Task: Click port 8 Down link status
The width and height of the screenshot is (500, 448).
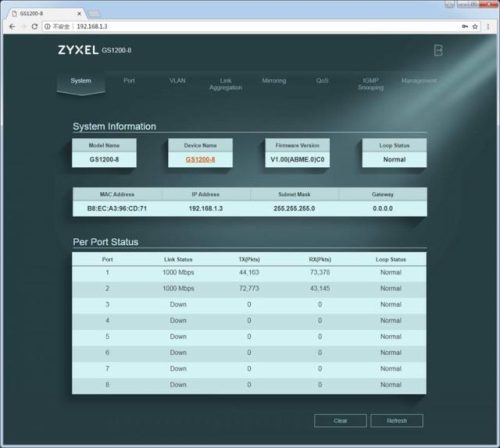Action: pos(178,385)
